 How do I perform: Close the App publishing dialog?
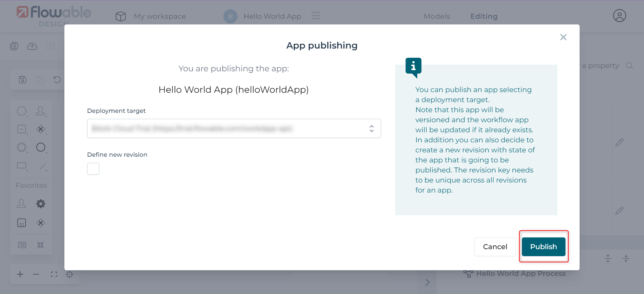point(563,37)
